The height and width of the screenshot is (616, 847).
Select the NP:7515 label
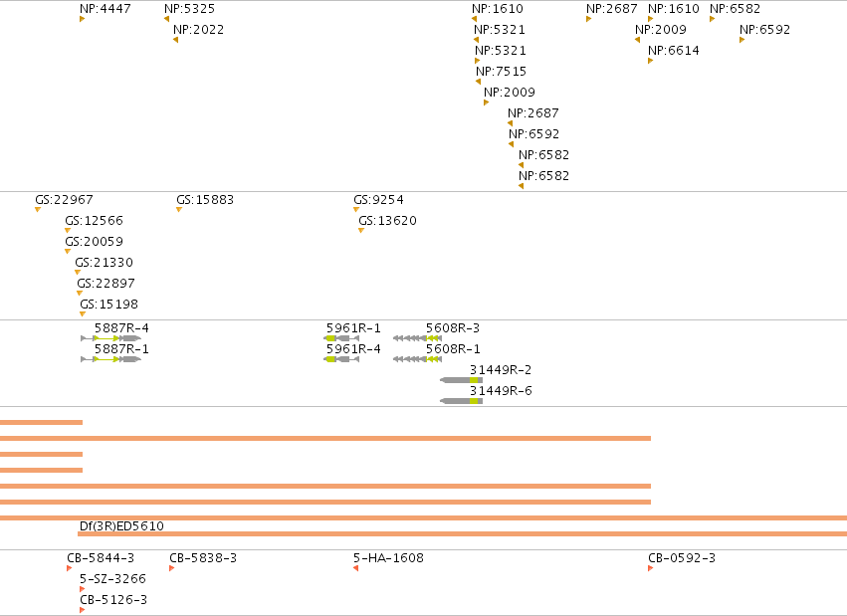tap(502, 72)
